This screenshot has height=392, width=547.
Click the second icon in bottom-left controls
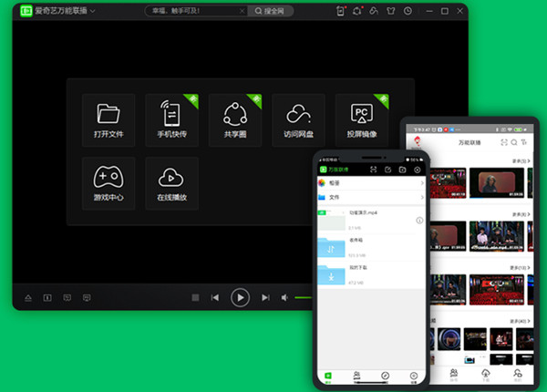point(47,298)
